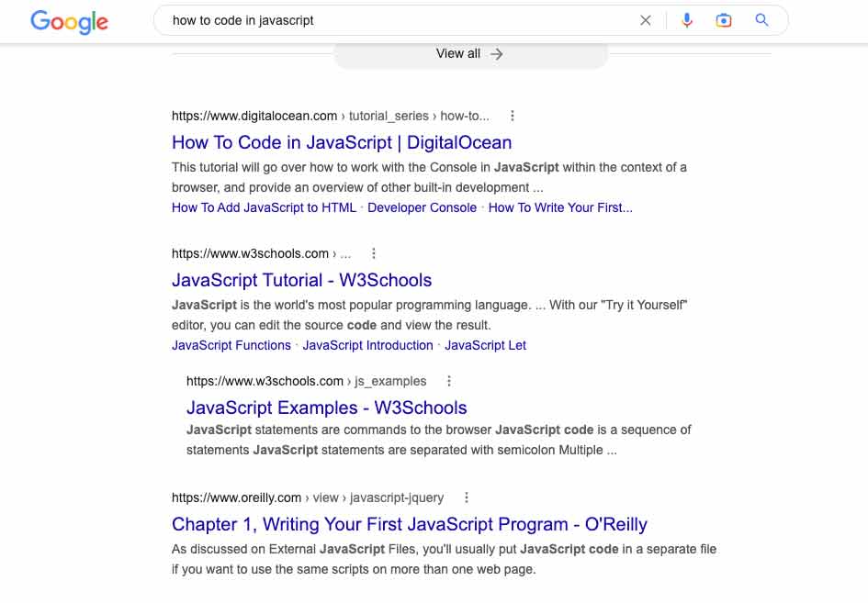Image resolution: width=868 pixels, height=603 pixels.
Task: Follow the Developer Console sitelink
Action: (422, 208)
